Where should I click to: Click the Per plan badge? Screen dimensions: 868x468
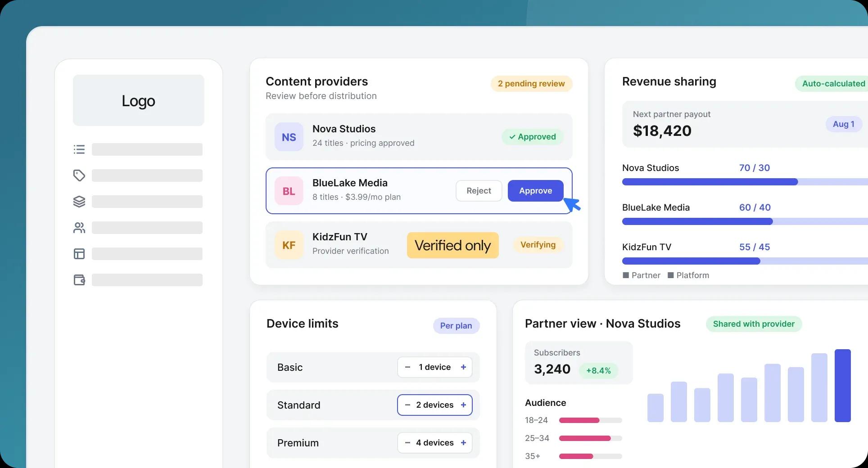coord(456,326)
